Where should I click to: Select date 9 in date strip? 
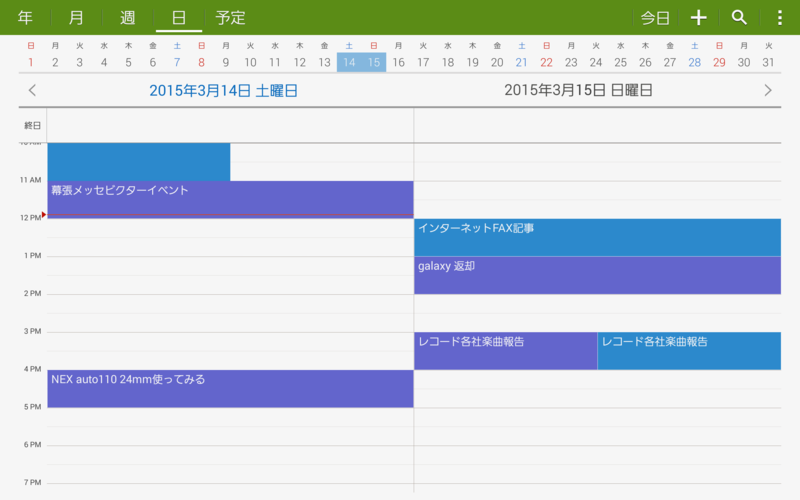tap(226, 62)
